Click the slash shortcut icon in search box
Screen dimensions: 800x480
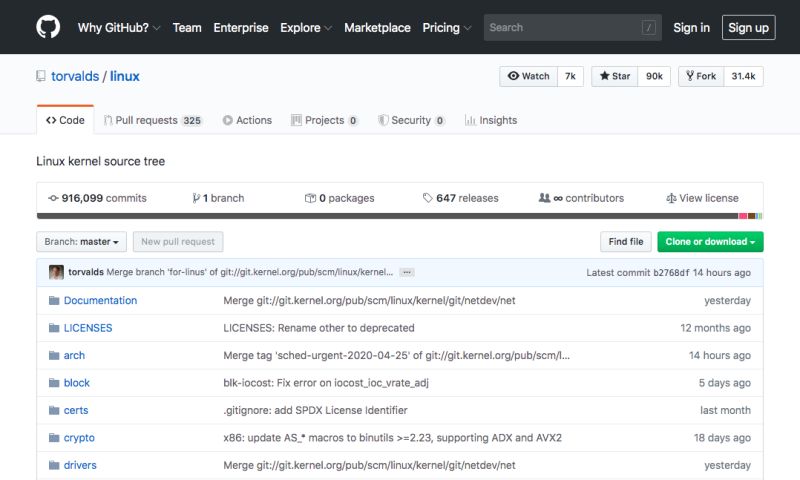[648, 28]
